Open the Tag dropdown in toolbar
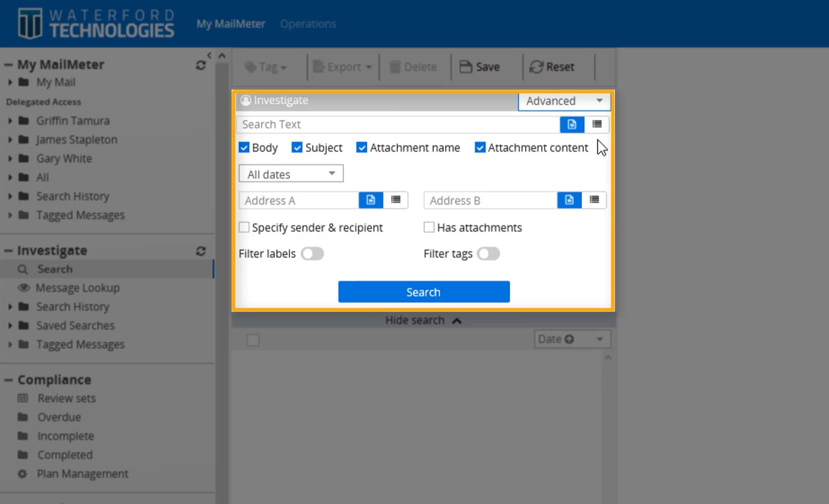Image resolution: width=829 pixels, height=504 pixels. tap(266, 67)
